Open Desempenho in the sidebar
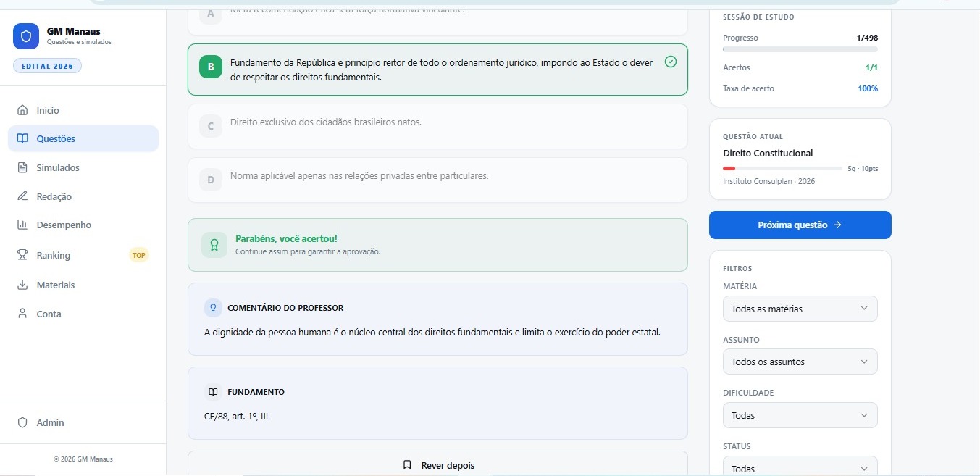The width and height of the screenshot is (980, 476). click(x=83, y=225)
